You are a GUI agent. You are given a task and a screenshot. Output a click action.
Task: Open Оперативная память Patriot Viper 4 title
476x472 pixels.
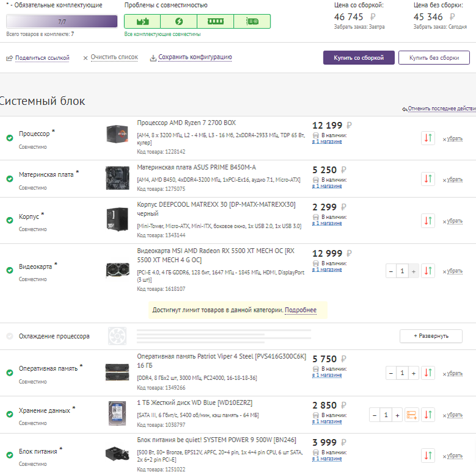222,361
